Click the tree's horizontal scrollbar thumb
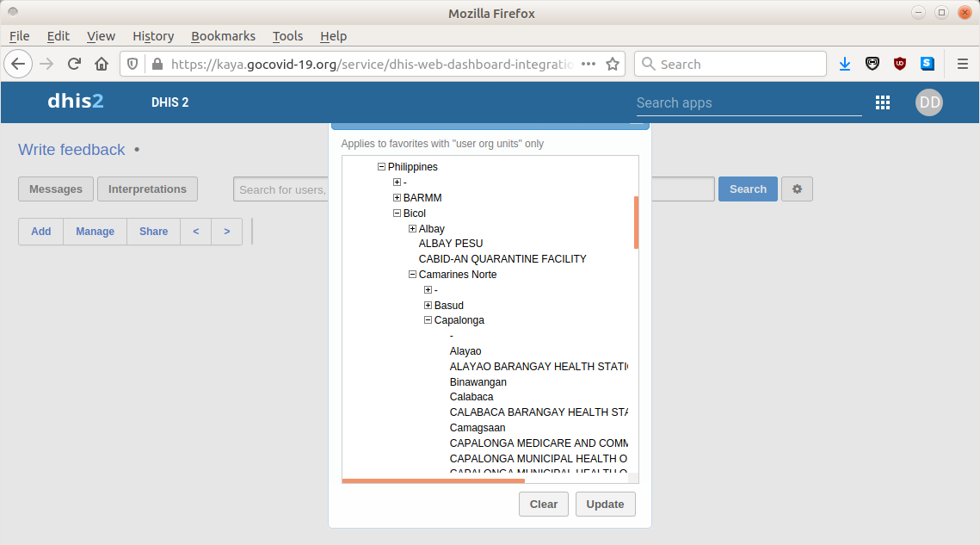Image resolution: width=980 pixels, height=545 pixels. click(x=421, y=480)
